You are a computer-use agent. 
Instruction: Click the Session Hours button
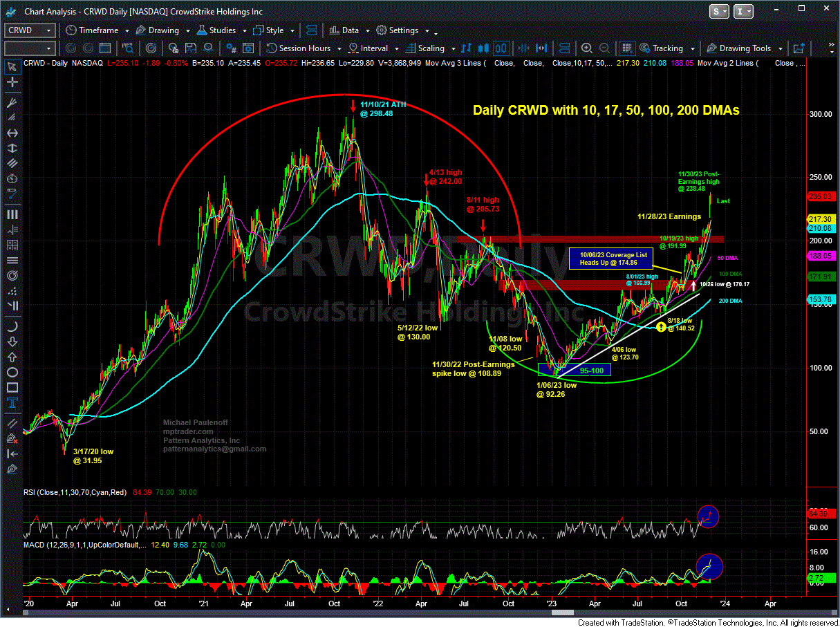299,48
